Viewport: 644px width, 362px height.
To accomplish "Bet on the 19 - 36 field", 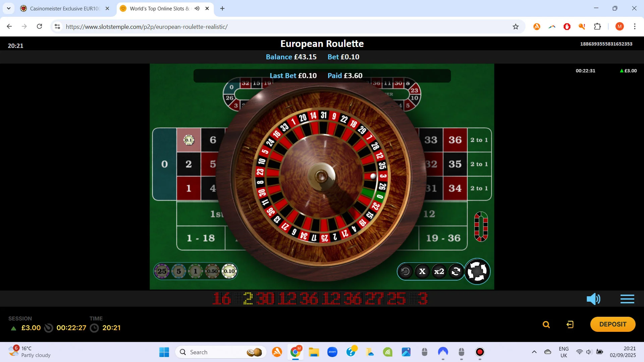I will (x=443, y=238).
